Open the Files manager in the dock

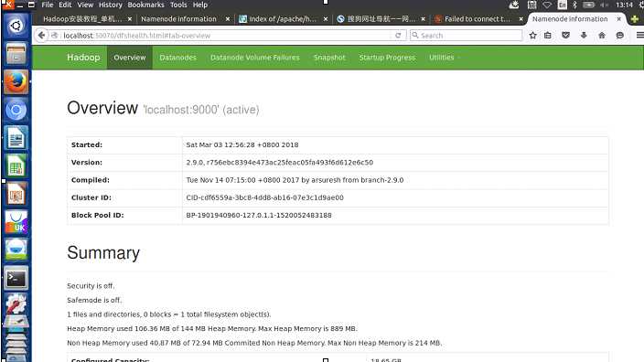[16, 54]
